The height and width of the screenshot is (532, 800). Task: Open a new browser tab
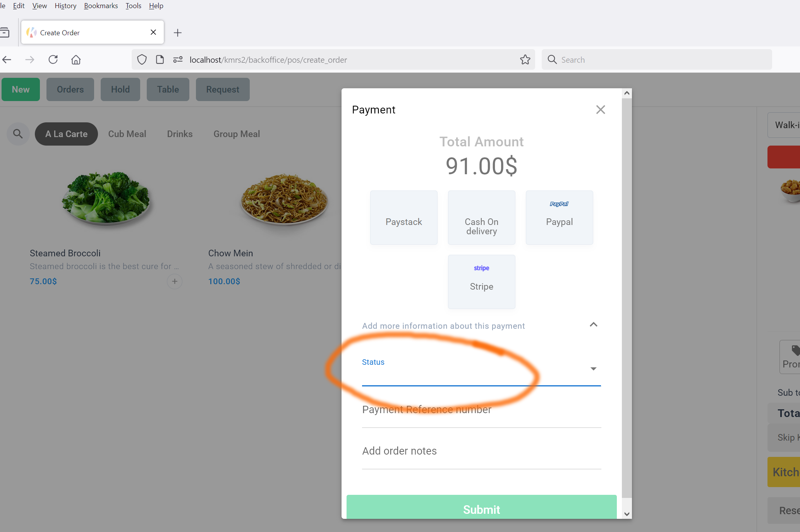pyautogui.click(x=177, y=33)
